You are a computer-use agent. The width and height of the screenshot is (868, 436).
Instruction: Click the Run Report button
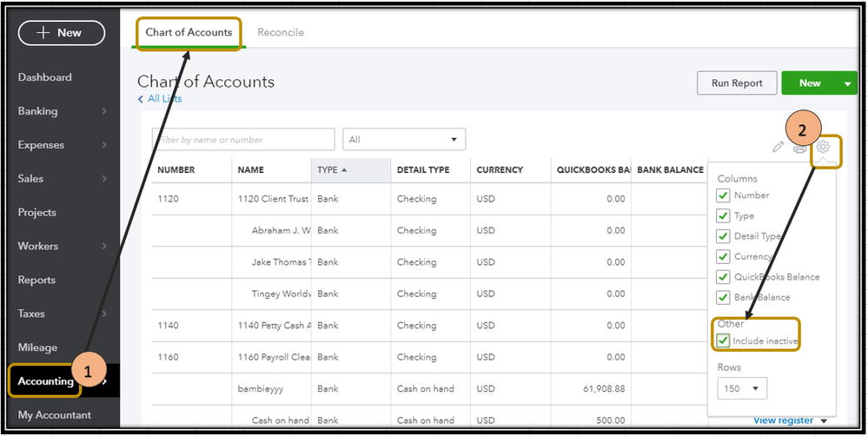click(737, 83)
